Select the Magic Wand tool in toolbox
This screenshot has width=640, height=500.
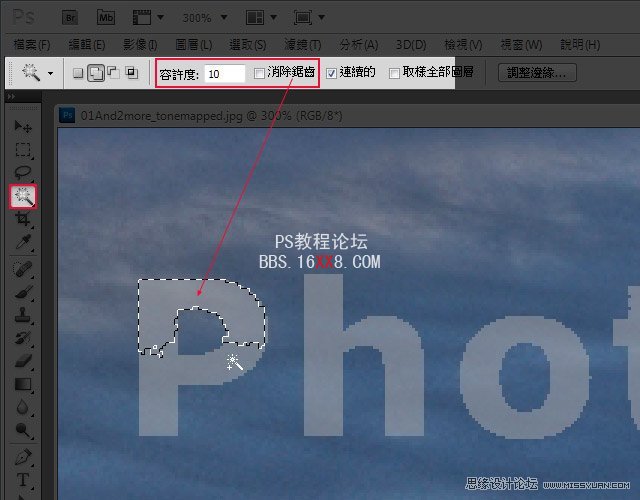tap(23, 197)
